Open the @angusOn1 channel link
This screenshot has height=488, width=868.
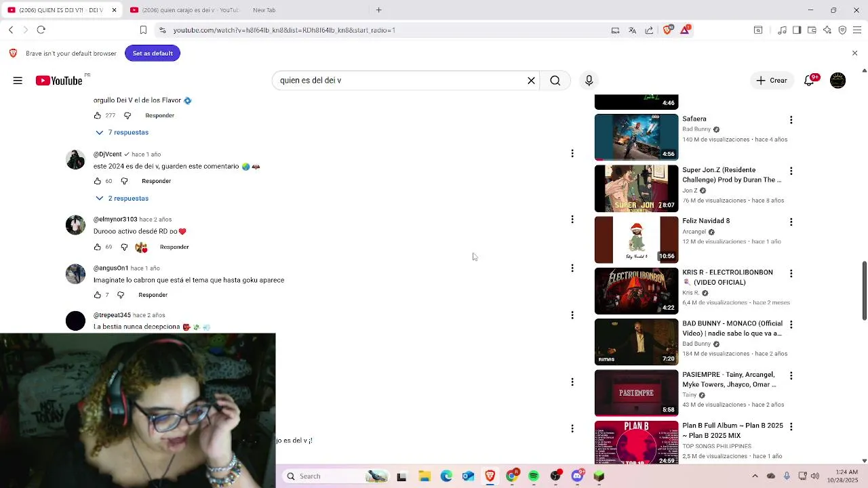tap(111, 268)
